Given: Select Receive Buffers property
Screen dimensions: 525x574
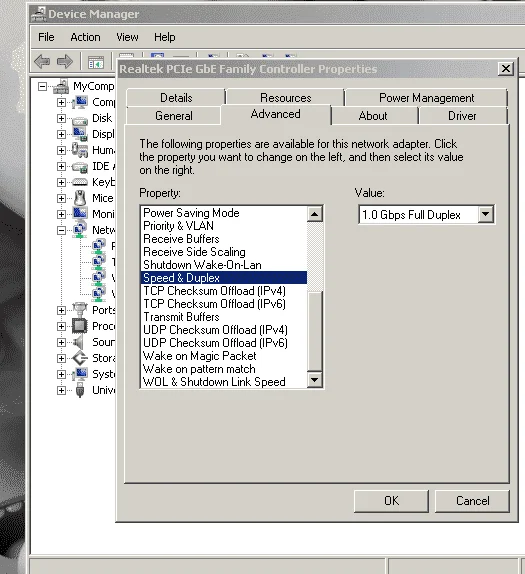Looking at the screenshot, I should coord(223,239).
